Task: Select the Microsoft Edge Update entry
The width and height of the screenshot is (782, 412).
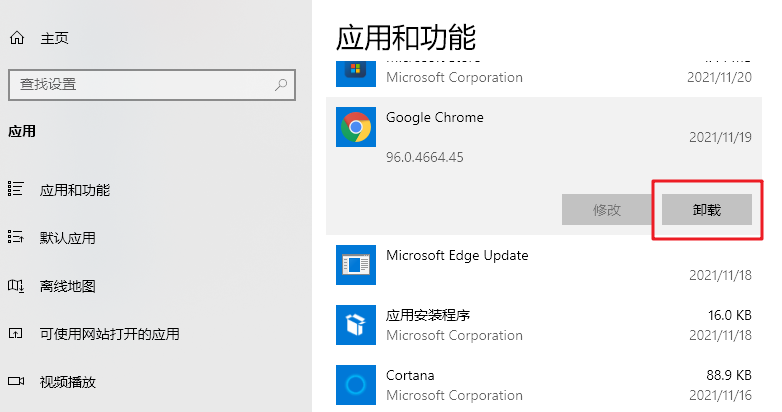Action: click(x=457, y=255)
